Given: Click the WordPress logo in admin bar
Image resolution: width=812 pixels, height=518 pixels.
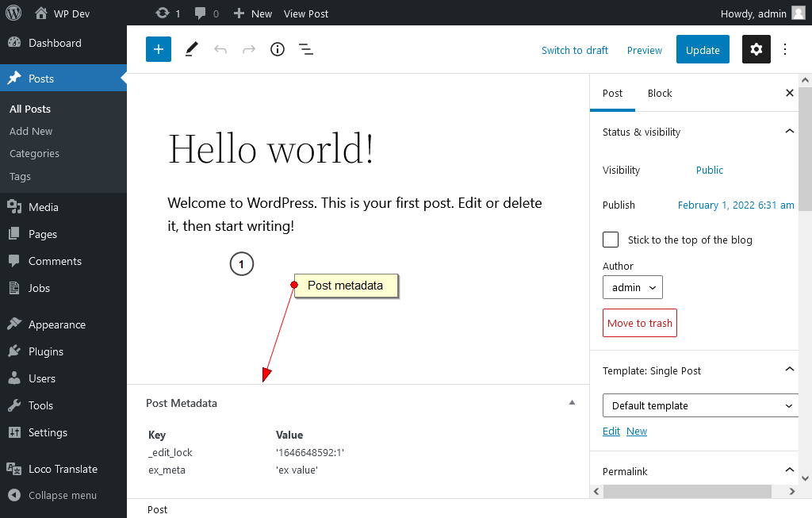Looking at the screenshot, I should click(13, 13).
